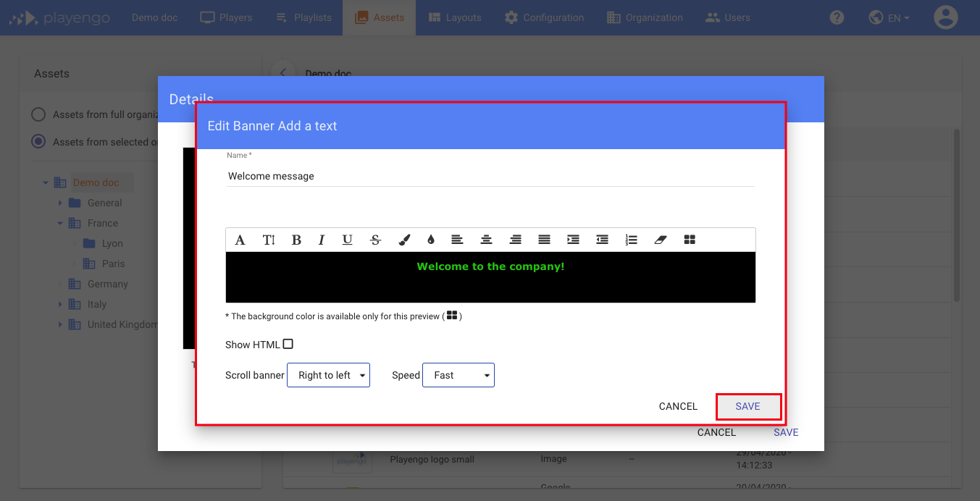The width and height of the screenshot is (980, 501).
Task: Select the Playengo logo small row
Action: point(616,459)
